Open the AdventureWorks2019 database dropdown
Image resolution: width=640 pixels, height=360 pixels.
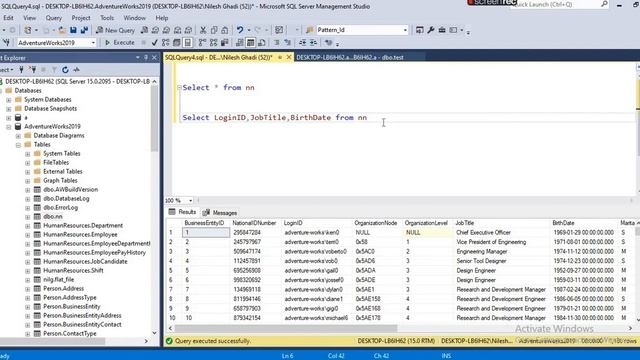coord(93,42)
